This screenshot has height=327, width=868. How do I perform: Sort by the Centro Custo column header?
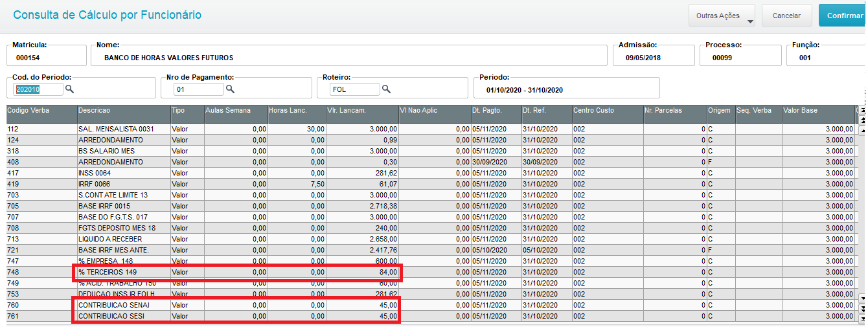[x=607, y=114]
